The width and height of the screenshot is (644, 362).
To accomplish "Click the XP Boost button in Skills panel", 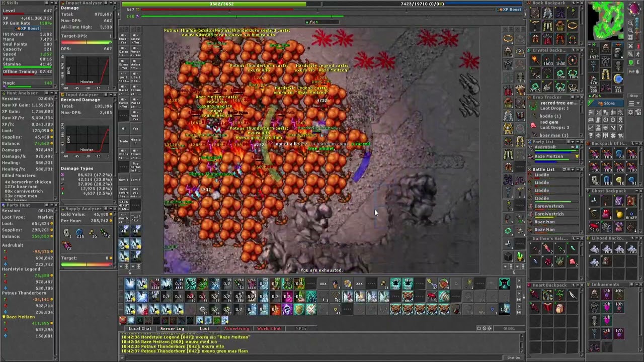I will point(28,28).
